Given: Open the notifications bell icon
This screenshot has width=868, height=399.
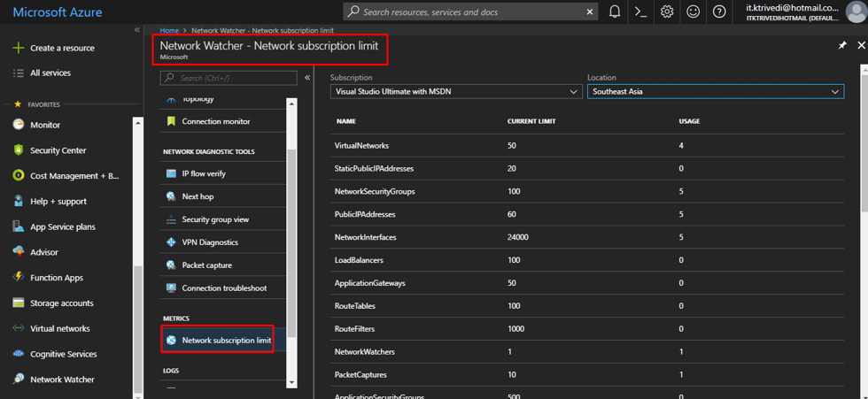Looking at the screenshot, I should point(615,12).
